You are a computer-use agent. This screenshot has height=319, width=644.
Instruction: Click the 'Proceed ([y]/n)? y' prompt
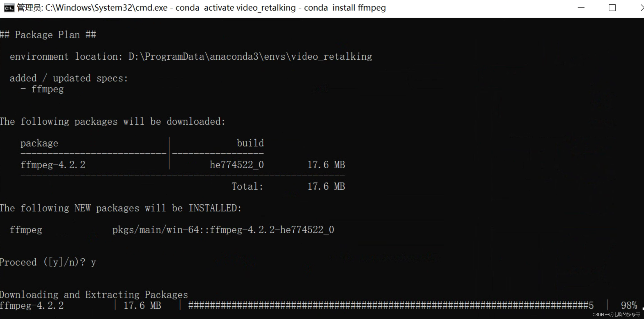pyautogui.click(x=48, y=262)
